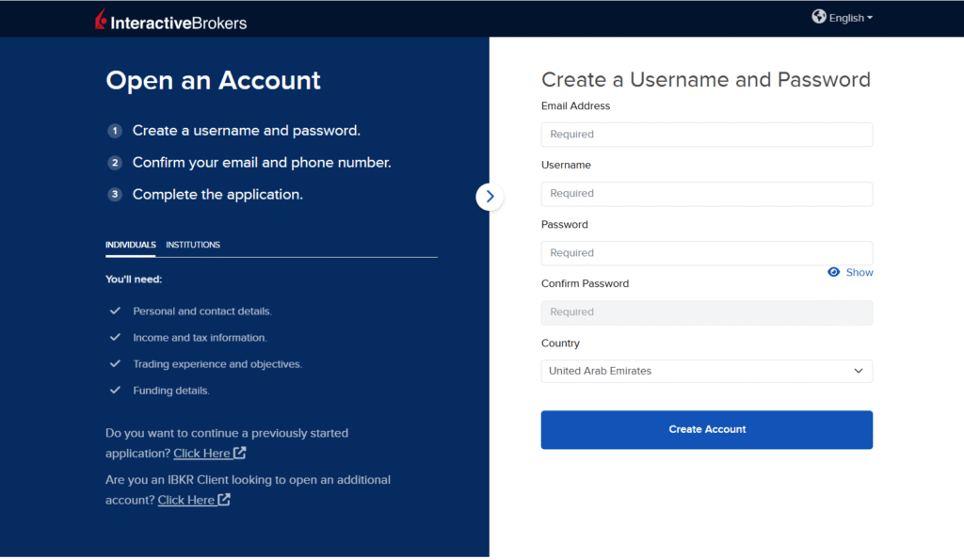This screenshot has width=964, height=560.
Task: Click the Password input field
Action: [x=706, y=253]
